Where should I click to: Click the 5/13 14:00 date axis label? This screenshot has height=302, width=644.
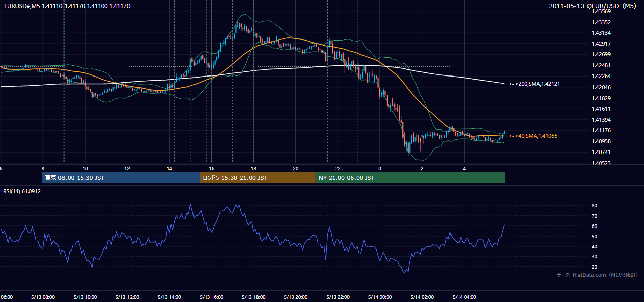point(169,297)
